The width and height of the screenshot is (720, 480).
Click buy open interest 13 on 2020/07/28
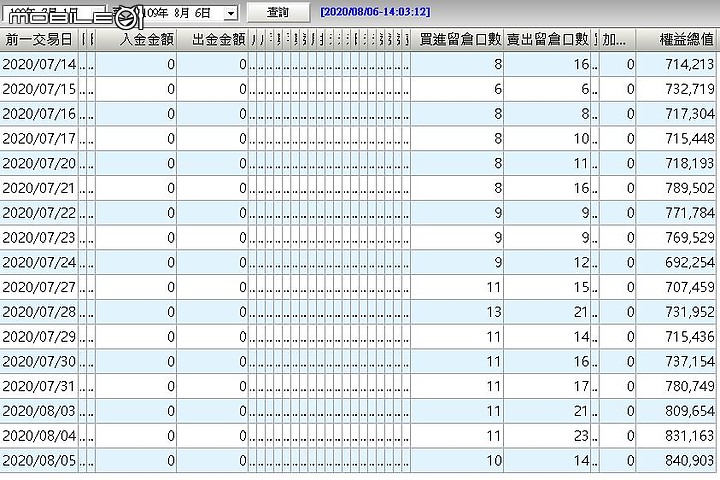pyautogui.click(x=494, y=312)
